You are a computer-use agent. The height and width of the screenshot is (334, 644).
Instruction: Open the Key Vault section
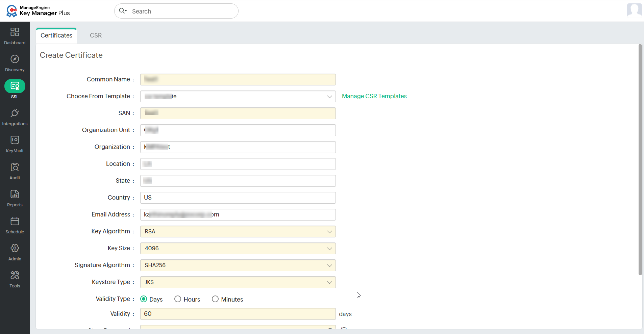click(x=15, y=144)
